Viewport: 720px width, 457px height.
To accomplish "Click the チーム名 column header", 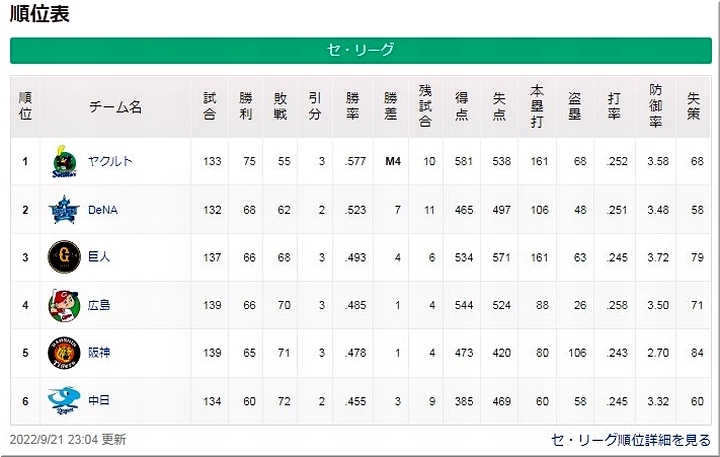I will pyautogui.click(x=115, y=107).
